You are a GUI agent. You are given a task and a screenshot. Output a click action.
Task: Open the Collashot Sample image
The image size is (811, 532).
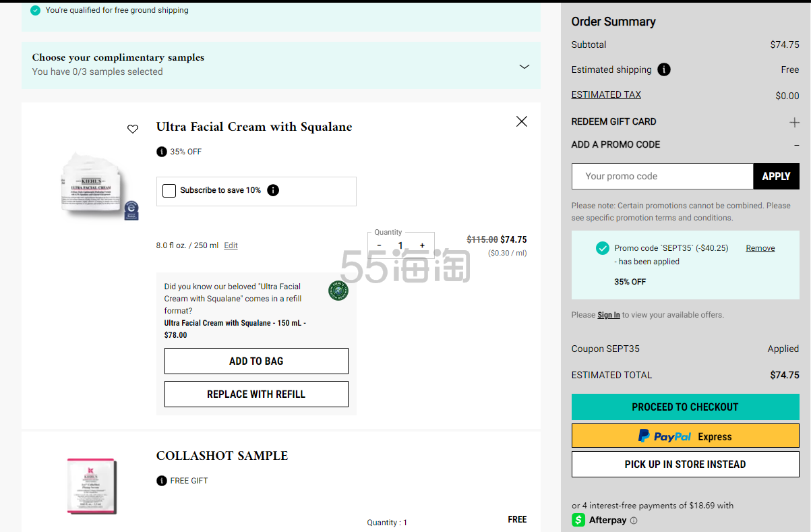[92, 486]
